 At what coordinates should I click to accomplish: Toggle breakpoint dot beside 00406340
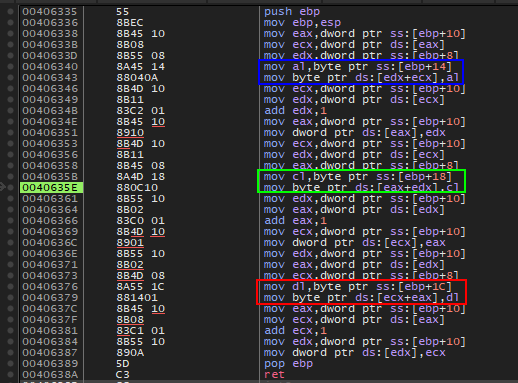pos(10,67)
